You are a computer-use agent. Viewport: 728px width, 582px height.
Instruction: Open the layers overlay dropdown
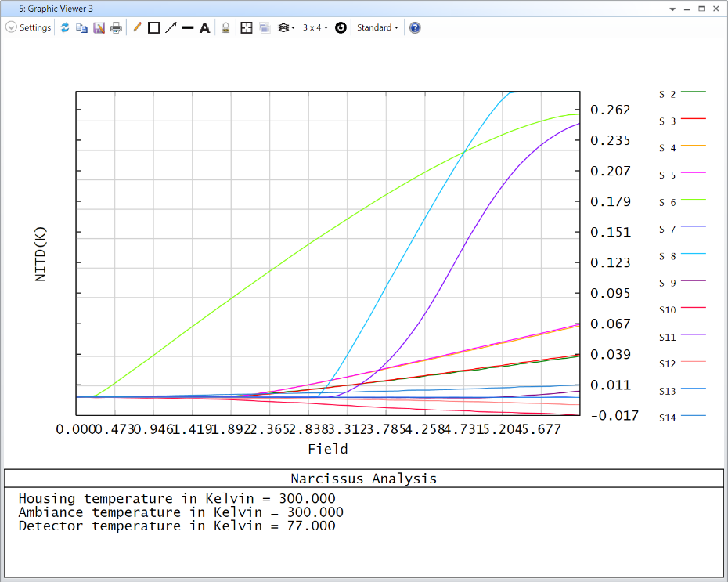[x=287, y=27]
